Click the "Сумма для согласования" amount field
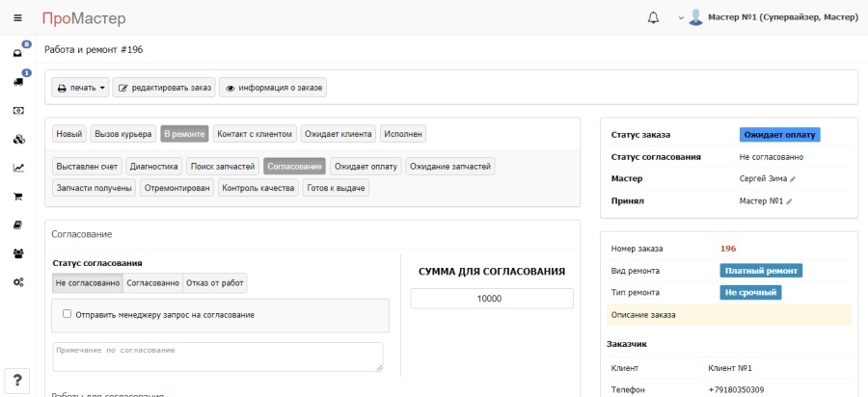868x397 pixels. tap(491, 300)
